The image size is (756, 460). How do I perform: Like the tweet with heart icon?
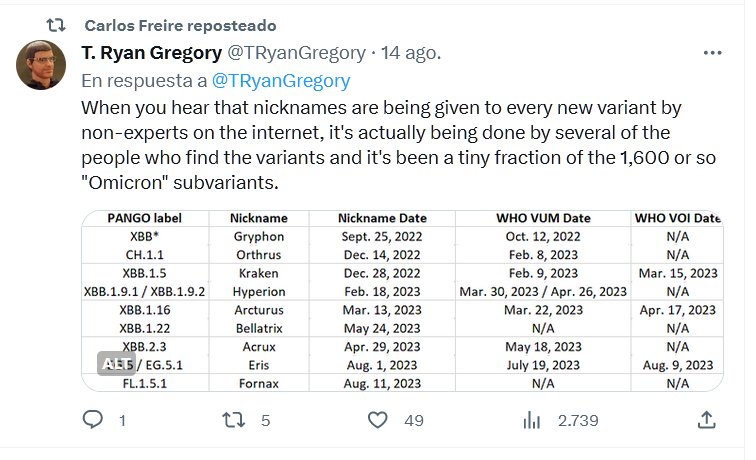378,420
